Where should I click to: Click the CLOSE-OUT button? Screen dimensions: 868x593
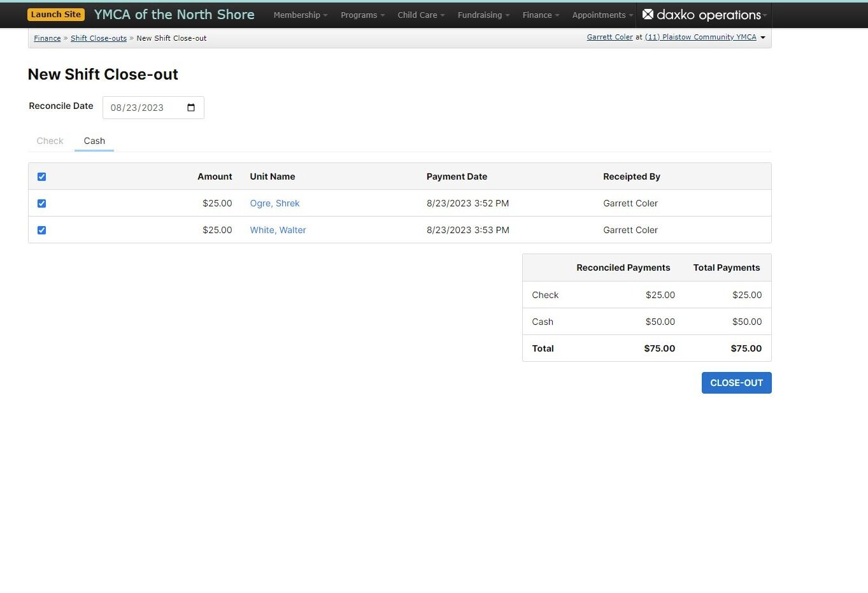coord(737,383)
